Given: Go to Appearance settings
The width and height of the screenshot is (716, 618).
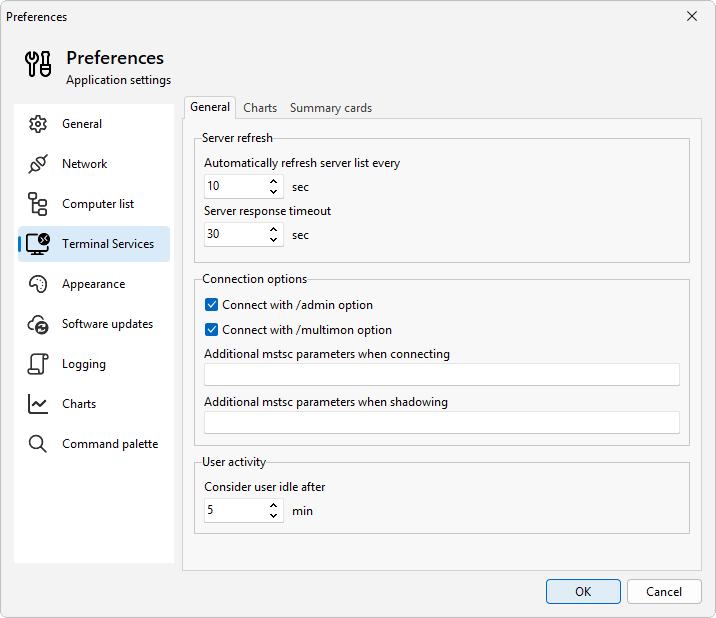Looking at the screenshot, I should click(94, 284).
